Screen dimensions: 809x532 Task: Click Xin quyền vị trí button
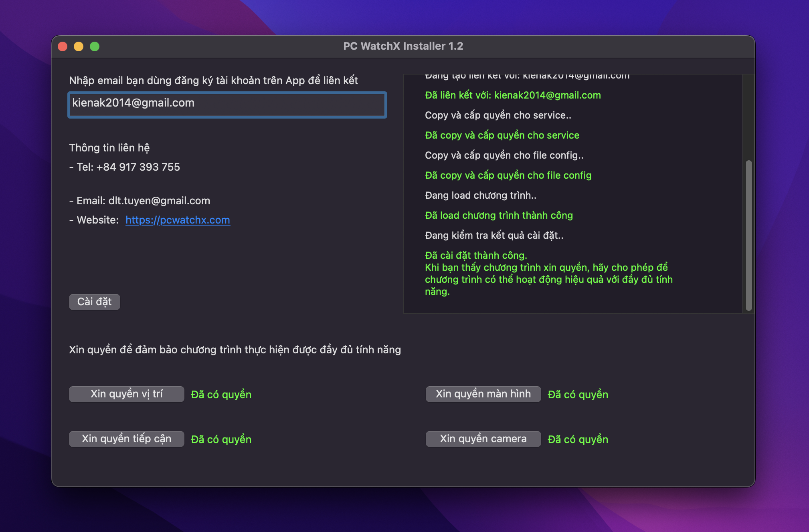tap(126, 394)
